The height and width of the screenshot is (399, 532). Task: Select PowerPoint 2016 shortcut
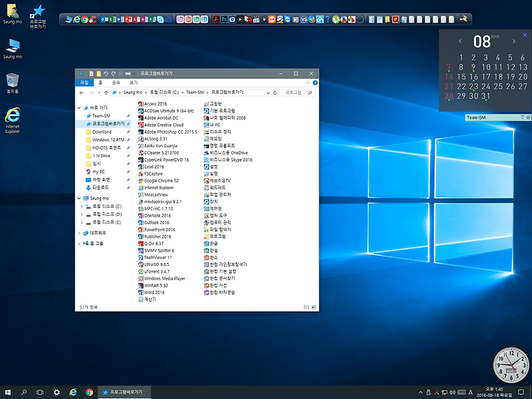157,230
